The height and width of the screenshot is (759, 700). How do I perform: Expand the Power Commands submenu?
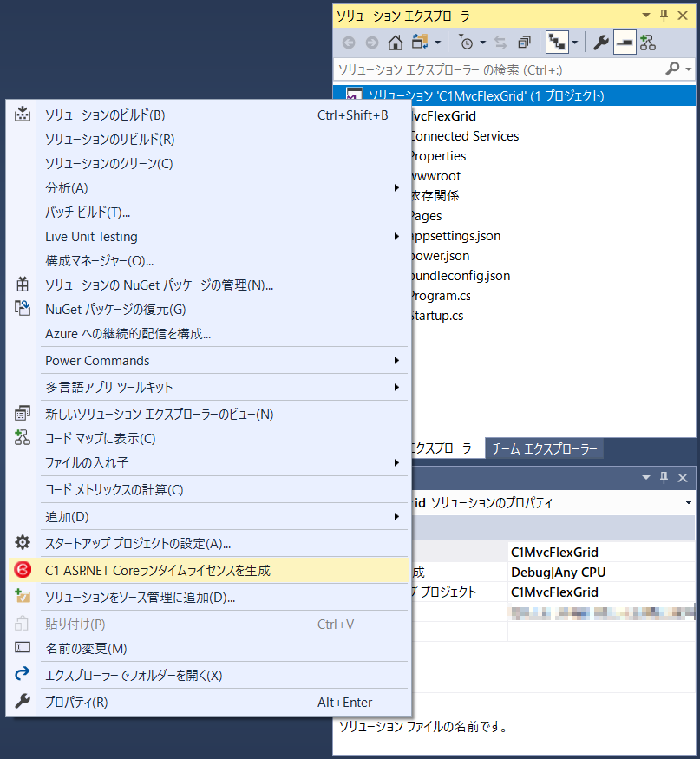pyautogui.click(x=208, y=361)
